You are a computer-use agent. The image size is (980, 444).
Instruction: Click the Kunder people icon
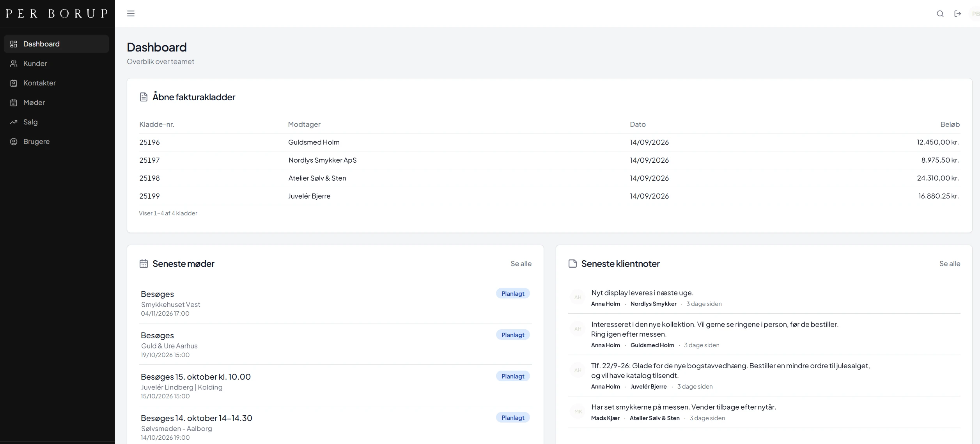(x=14, y=64)
